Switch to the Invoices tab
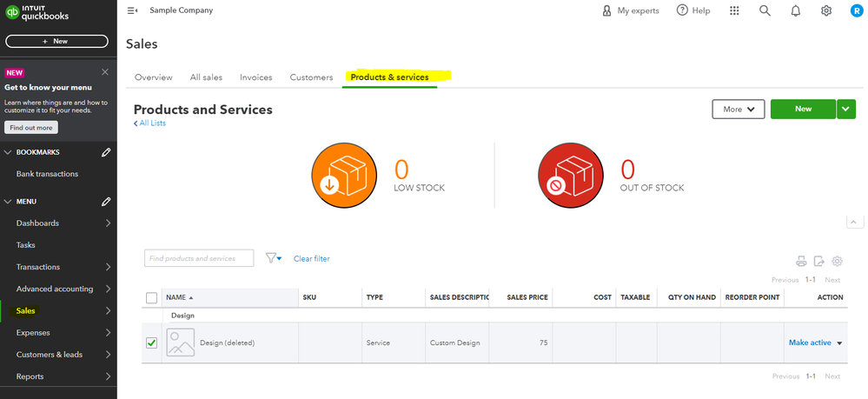Viewport: 868px width, 399px height. tap(255, 77)
